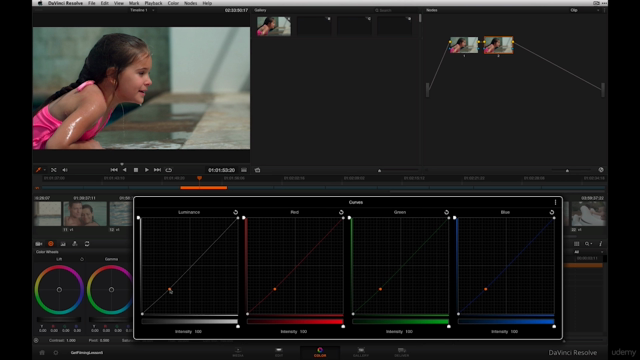Open the Nodes menu
640x360 pixels.
click(191, 3)
